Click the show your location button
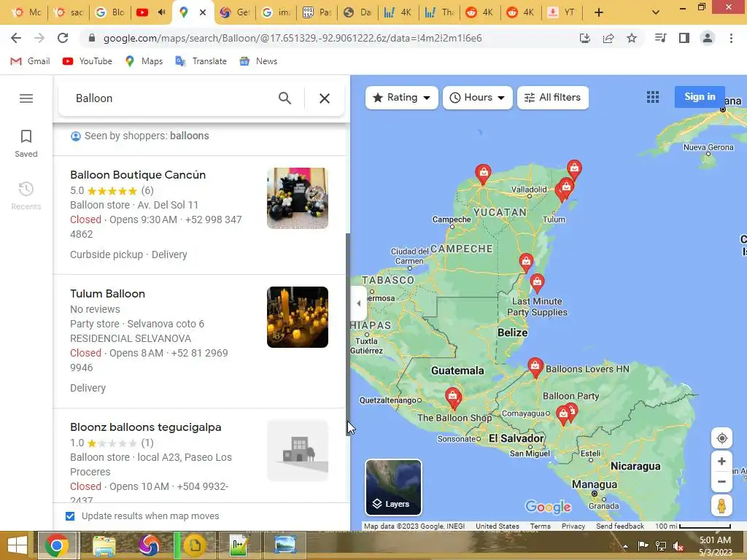The height and width of the screenshot is (560, 747). (721, 438)
